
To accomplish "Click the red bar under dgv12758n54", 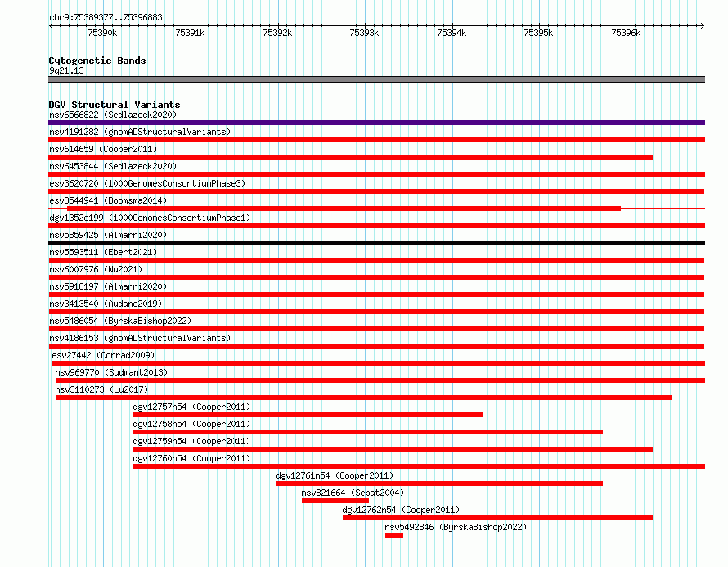I will tap(368, 432).
